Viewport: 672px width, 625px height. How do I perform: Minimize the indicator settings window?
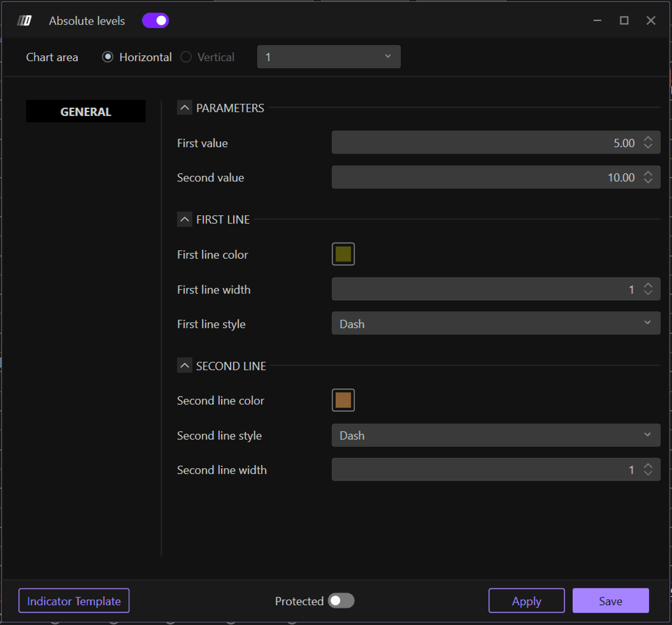(x=597, y=21)
